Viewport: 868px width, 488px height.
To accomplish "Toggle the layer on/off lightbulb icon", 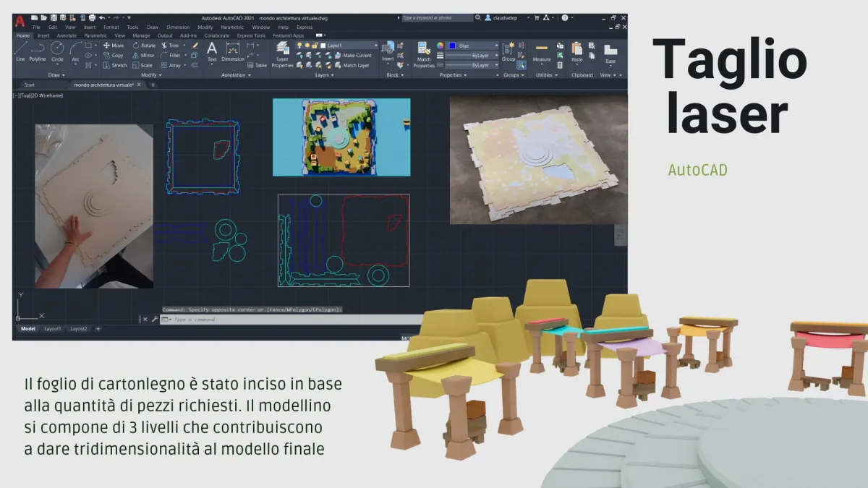I will pyautogui.click(x=299, y=46).
